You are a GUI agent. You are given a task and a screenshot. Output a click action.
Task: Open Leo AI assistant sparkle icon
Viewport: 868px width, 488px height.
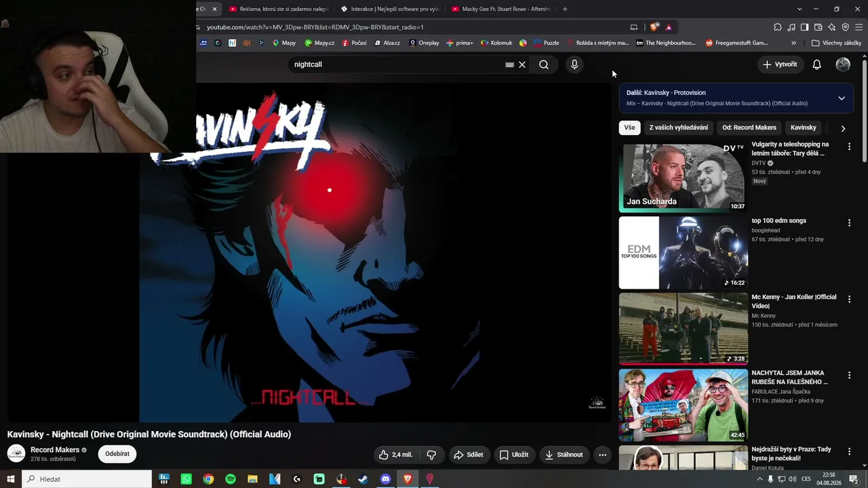click(x=832, y=27)
